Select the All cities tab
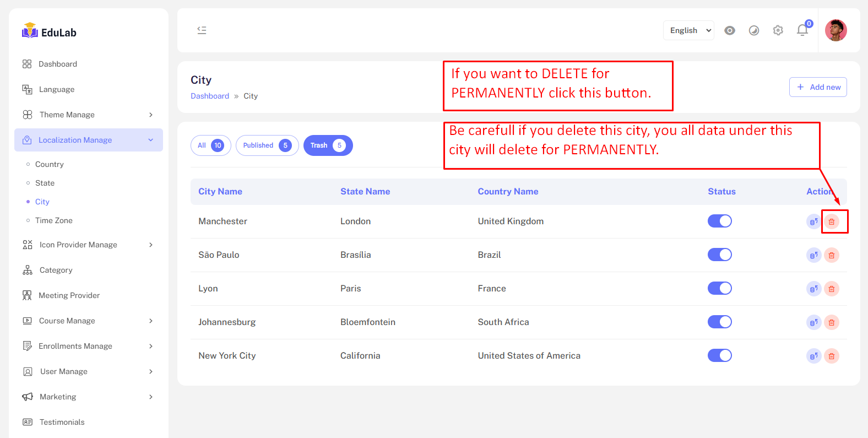This screenshot has height=438, width=868. coord(210,145)
